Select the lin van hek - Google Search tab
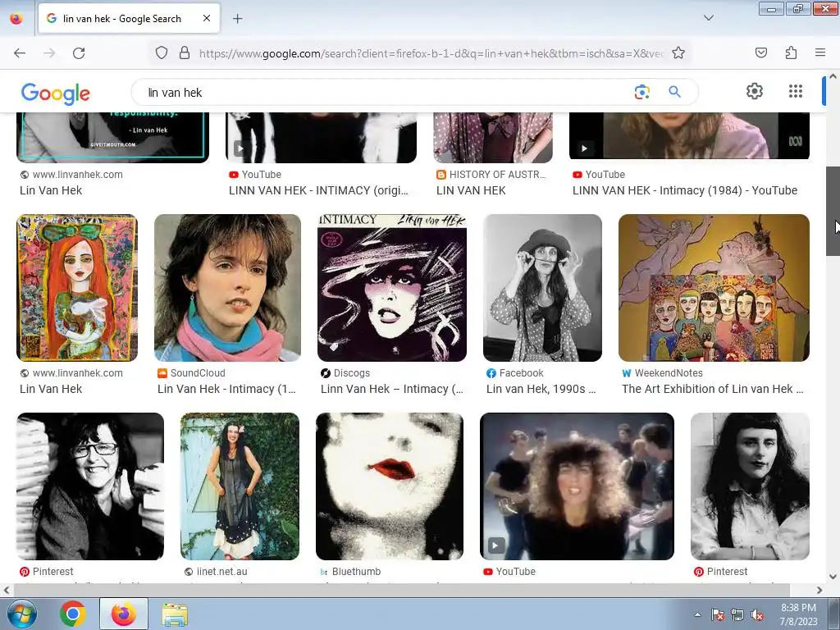840x630 pixels. tap(129, 19)
